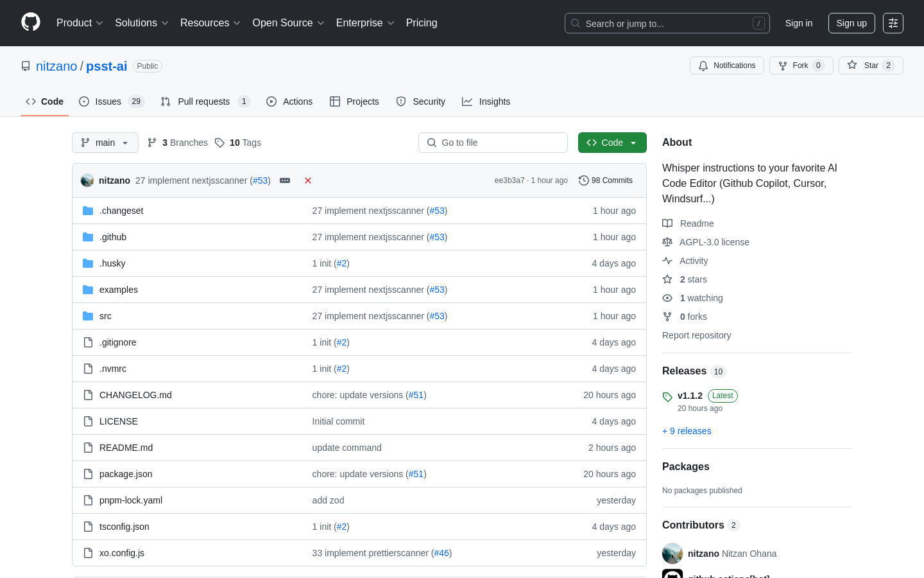Click the Sign in link
Viewport: 924px width, 578px height.
[x=799, y=23]
